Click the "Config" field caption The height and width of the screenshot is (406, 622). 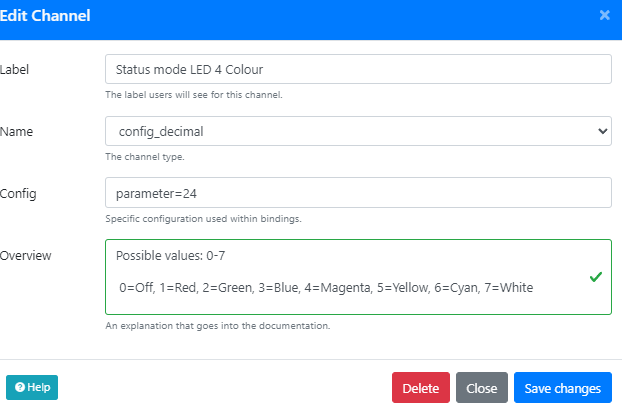19,193
